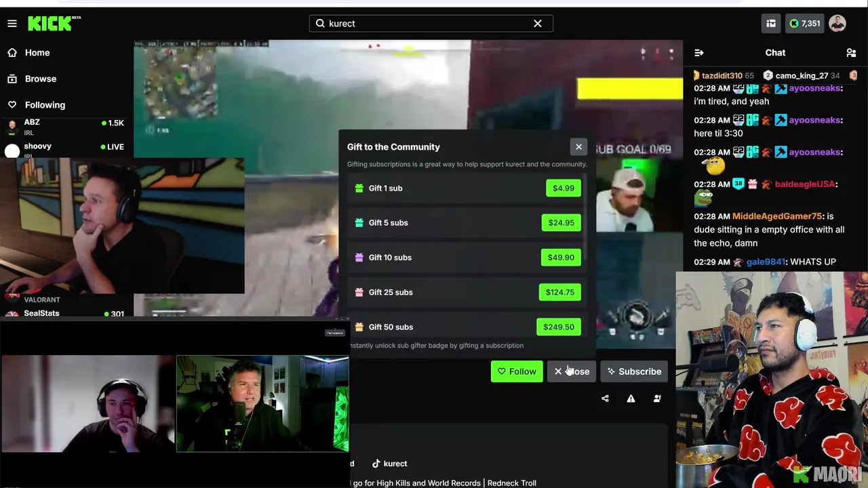Image resolution: width=868 pixels, height=488 pixels.
Task: Open MiddleAgedGamer75's chat profile
Action: pos(777,216)
